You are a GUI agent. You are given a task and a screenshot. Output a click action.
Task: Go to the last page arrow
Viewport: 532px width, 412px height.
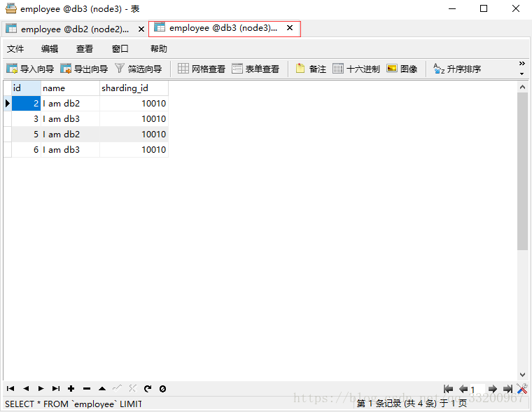(x=508, y=389)
